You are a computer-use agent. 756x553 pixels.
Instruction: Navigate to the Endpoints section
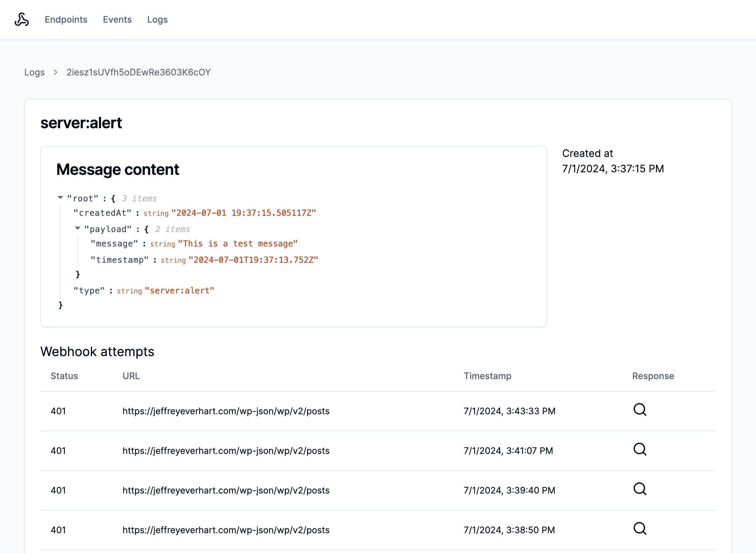(66, 20)
